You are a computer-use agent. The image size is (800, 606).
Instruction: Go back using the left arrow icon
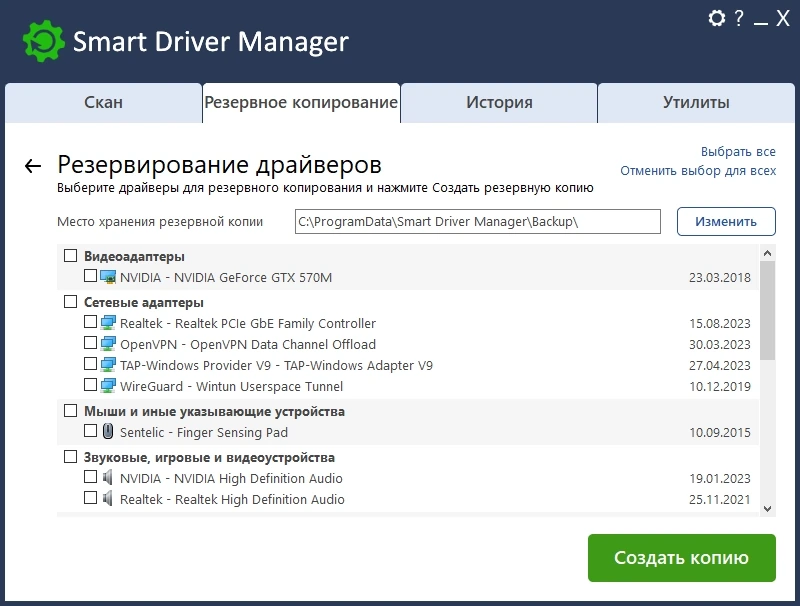[33, 166]
